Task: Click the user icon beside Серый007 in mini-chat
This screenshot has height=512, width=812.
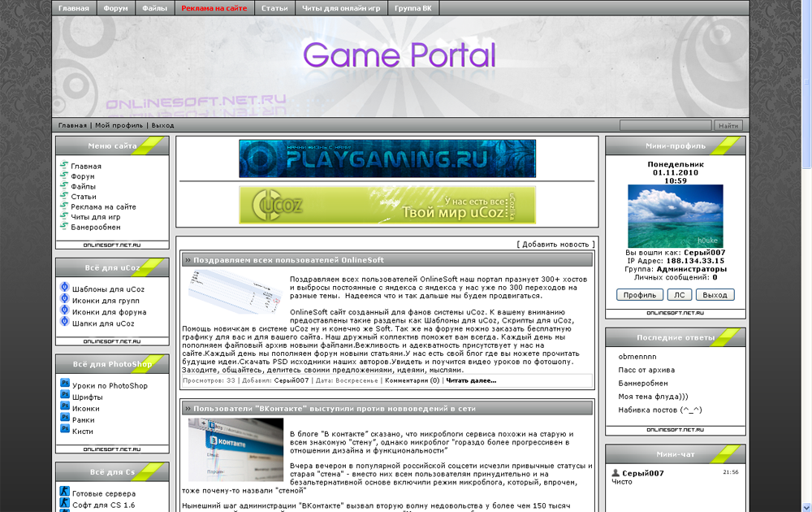Action: tap(615, 473)
